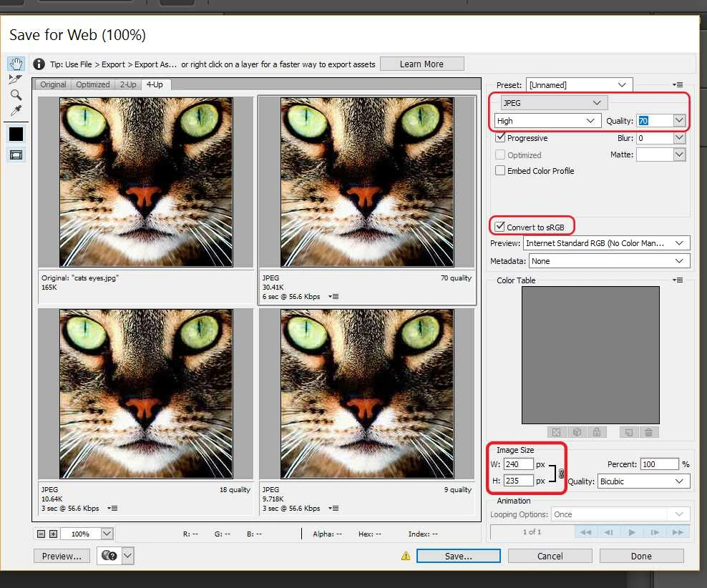Open the resample Quality Bicubic dropdown
Screen dimensions: 707x588
point(643,481)
